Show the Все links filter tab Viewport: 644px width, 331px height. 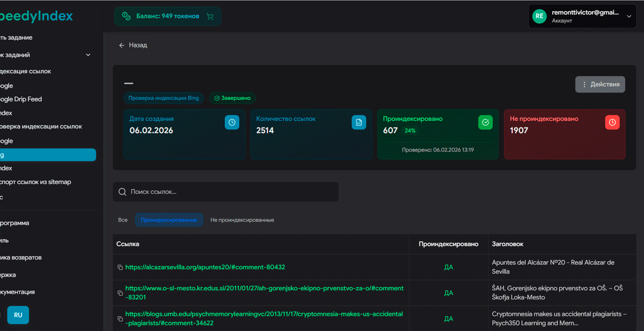[123, 220]
